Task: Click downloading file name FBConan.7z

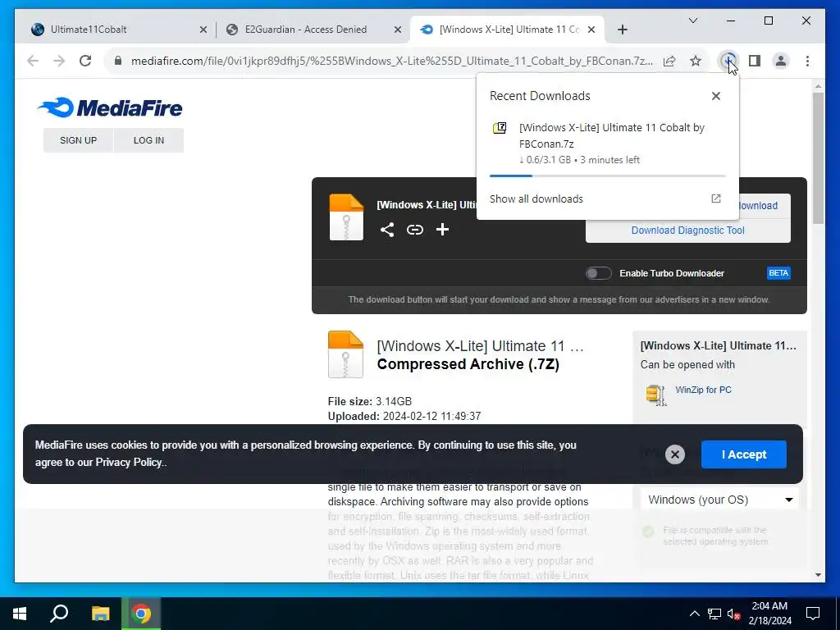Action: pyautogui.click(x=612, y=135)
